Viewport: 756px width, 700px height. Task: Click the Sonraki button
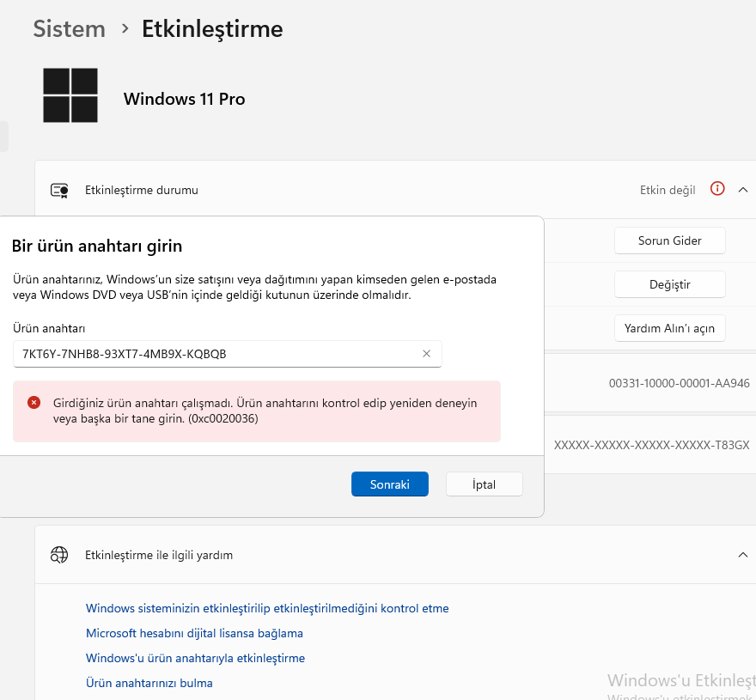point(389,484)
